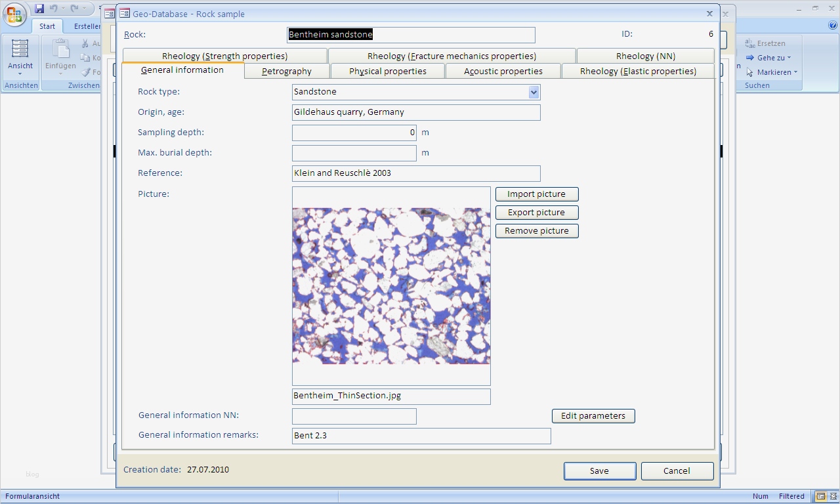Screen dimensions: 840x504
Task: Open Rheology (Elastic properties) tab
Action: [x=638, y=72]
